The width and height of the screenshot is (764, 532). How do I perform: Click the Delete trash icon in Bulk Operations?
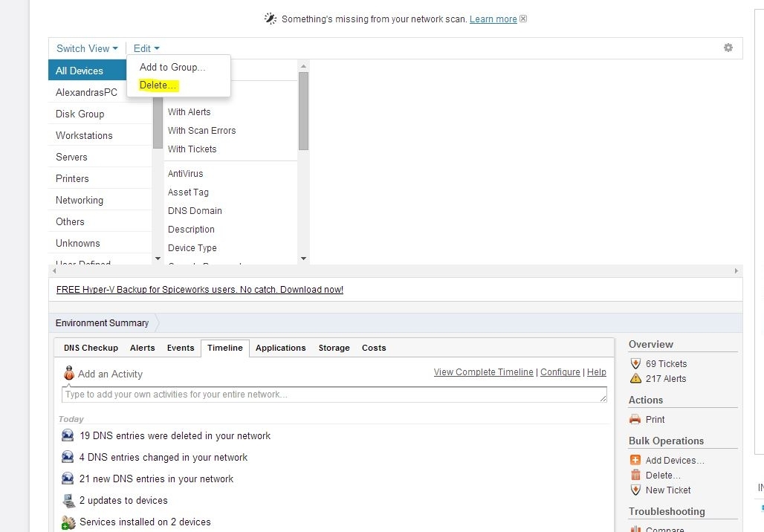point(635,475)
